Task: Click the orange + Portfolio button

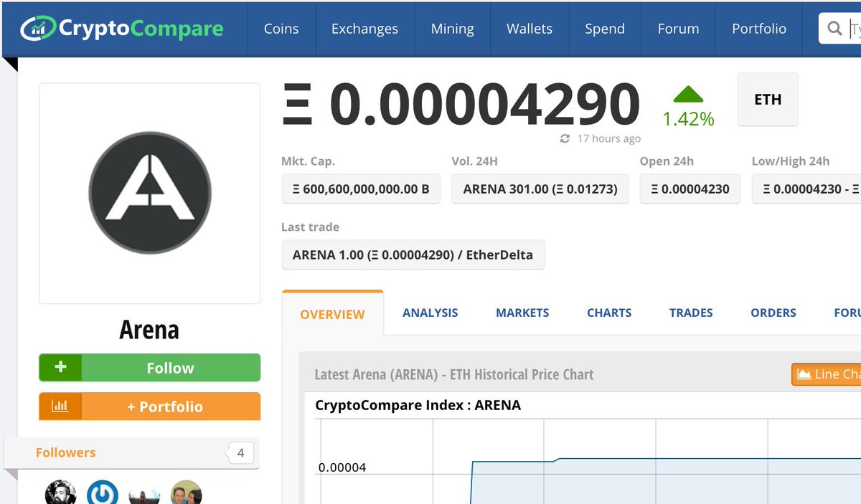Action: coord(150,406)
